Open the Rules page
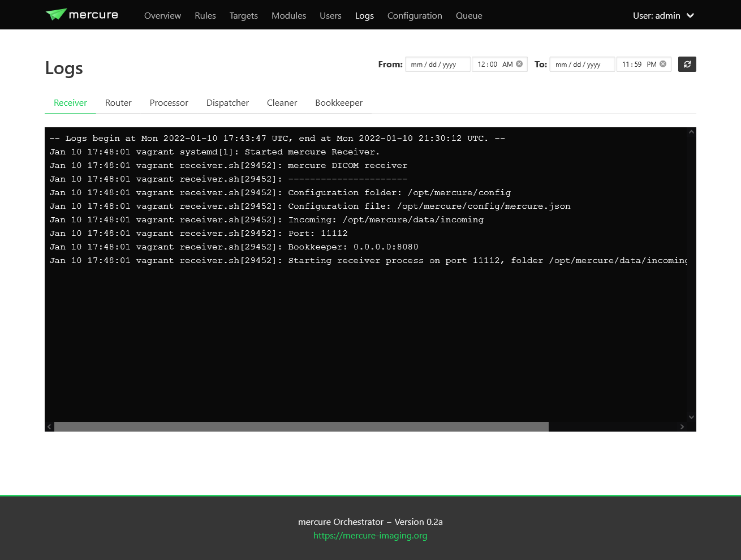Viewport: 741px width, 560px height. [205, 15]
